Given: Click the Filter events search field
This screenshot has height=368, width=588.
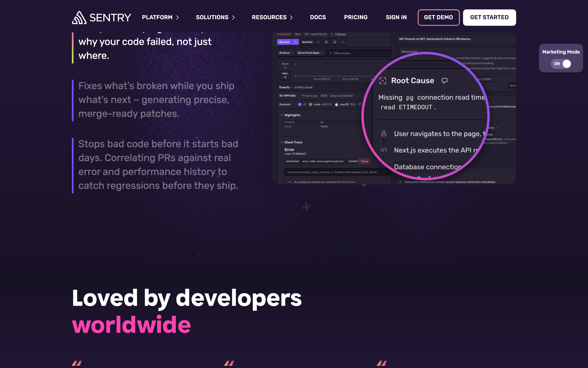Looking at the screenshot, I should pos(359,53).
